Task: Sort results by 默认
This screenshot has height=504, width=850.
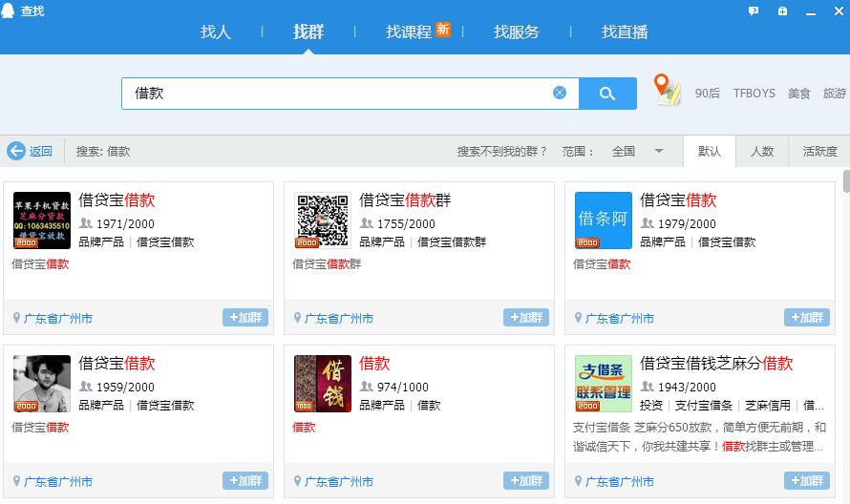Action: [x=709, y=151]
